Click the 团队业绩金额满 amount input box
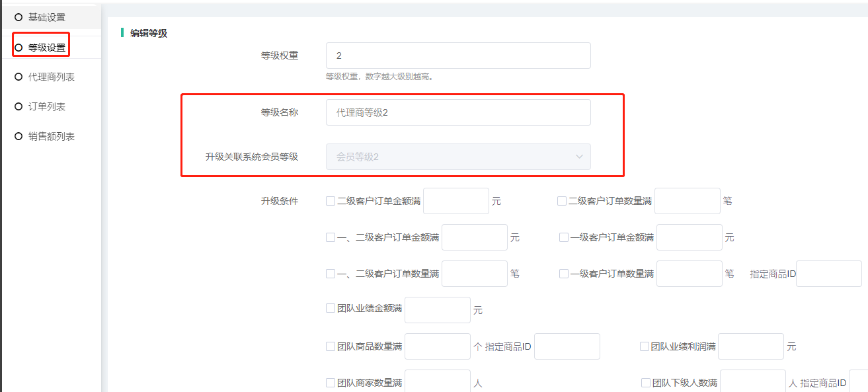The image size is (868, 392). (x=437, y=310)
